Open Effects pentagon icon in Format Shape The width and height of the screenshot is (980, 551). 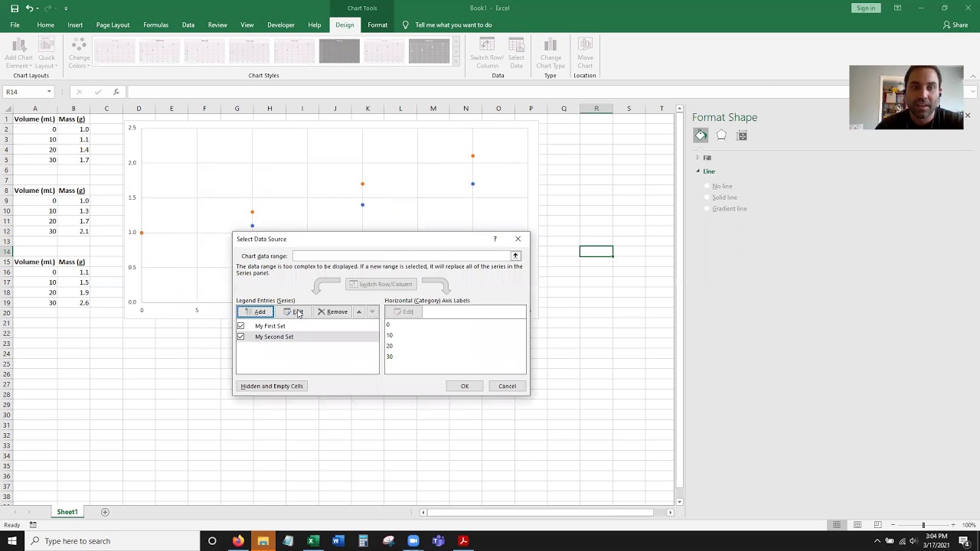coord(721,135)
